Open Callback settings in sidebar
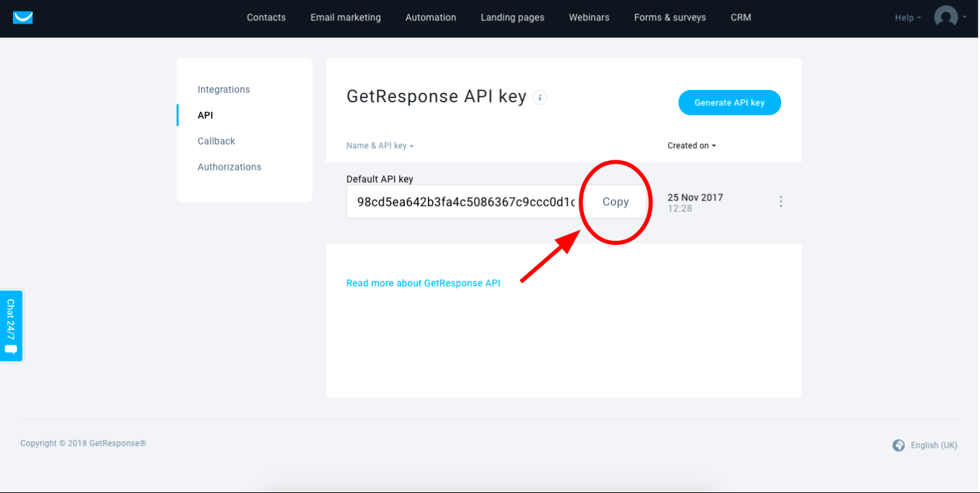 click(x=216, y=141)
